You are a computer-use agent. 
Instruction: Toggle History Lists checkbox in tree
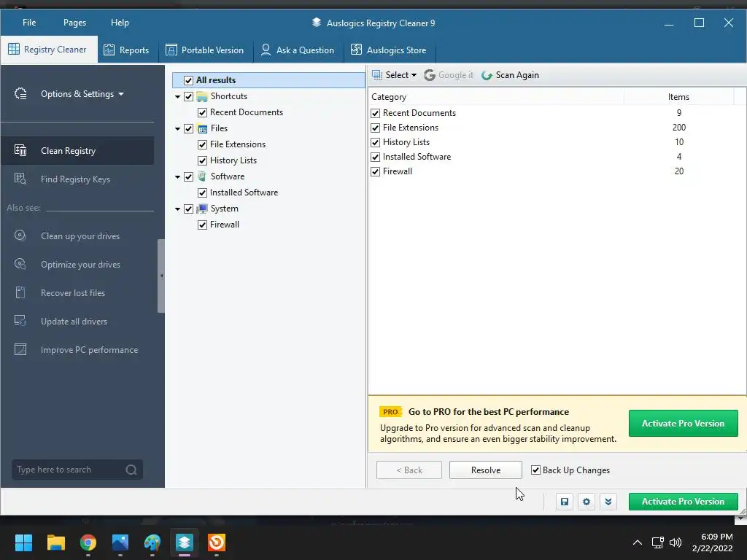pyautogui.click(x=203, y=161)
